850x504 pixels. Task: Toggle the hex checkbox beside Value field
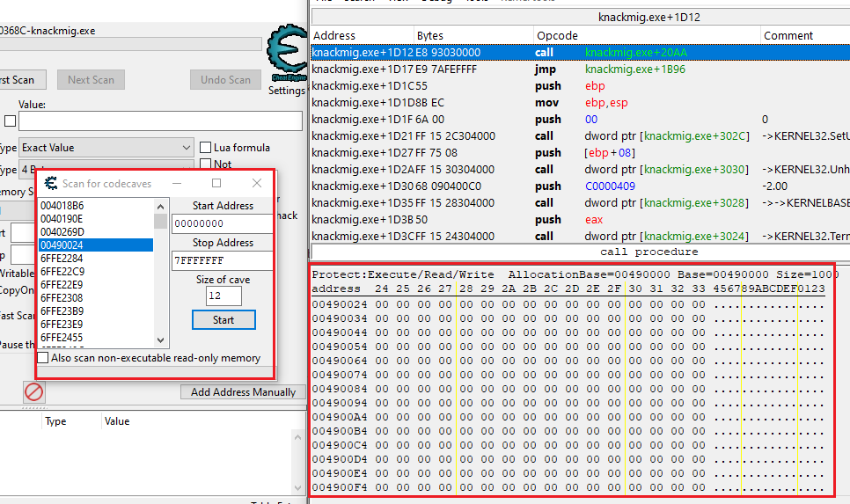pos(10,121)
